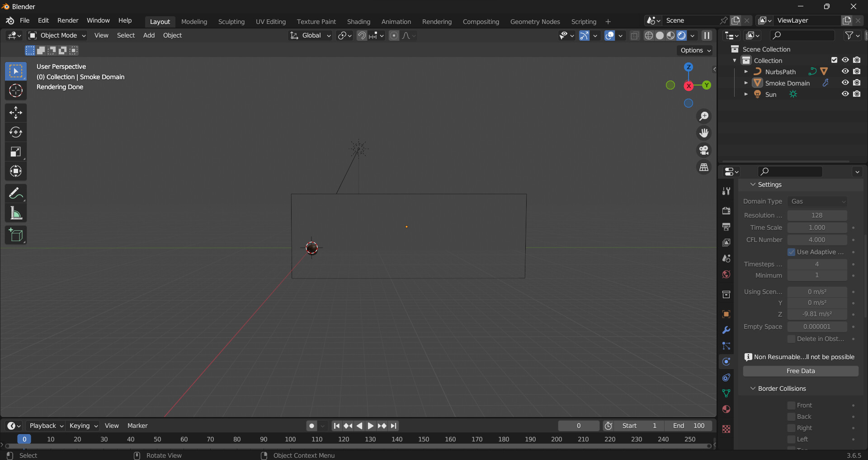Switch to the Shading workspace tab
The image size is (868, 460).
tap(359, 21)
